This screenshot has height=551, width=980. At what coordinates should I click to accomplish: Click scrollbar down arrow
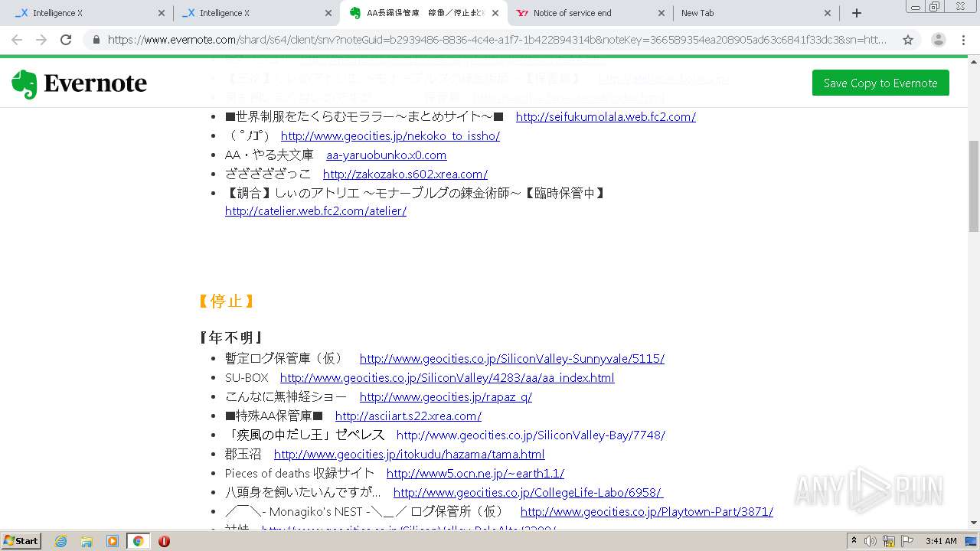click(x=974, y=523)
